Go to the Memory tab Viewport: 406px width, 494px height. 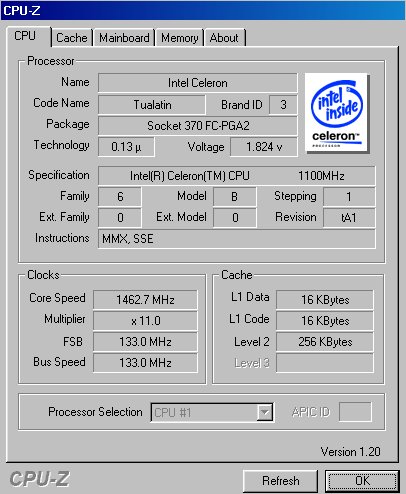[180, 37]
